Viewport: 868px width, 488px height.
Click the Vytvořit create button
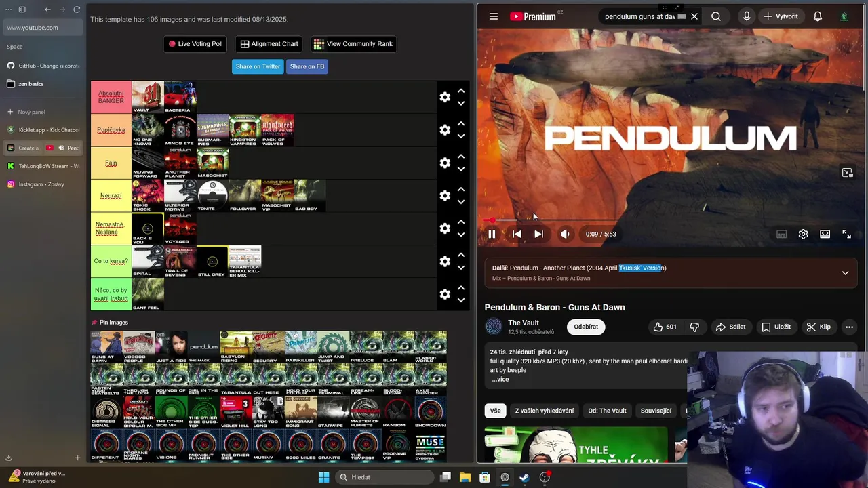click(781, 16)
